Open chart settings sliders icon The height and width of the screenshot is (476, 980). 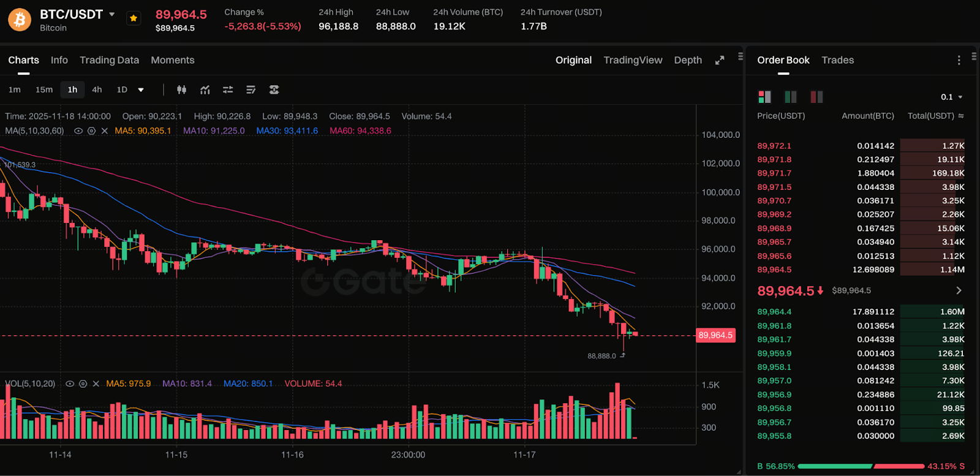pyautogui.click(x=228, y=89)
